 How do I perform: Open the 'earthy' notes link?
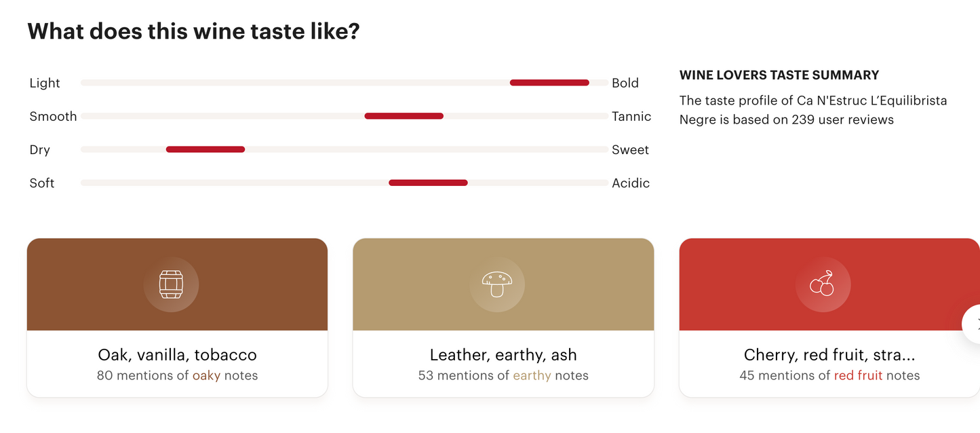tap(532, 375)
